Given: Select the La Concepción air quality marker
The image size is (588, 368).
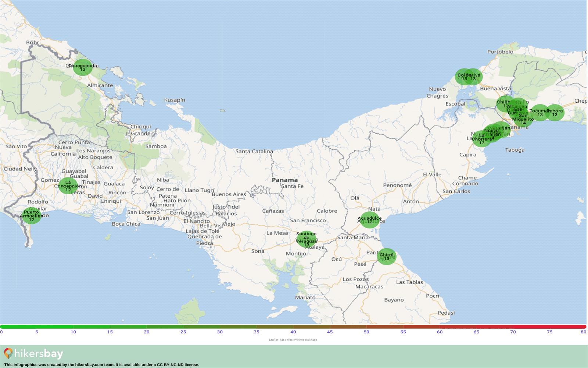Looking at the screenshot, I should (68, 185).
